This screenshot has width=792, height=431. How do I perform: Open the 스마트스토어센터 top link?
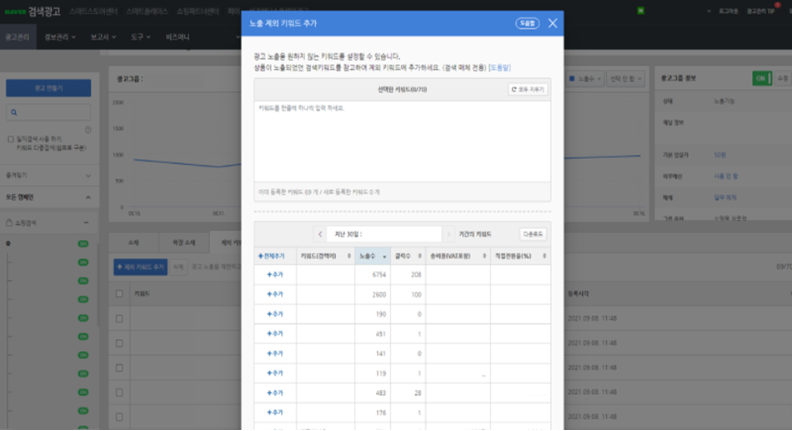point(93,11)
